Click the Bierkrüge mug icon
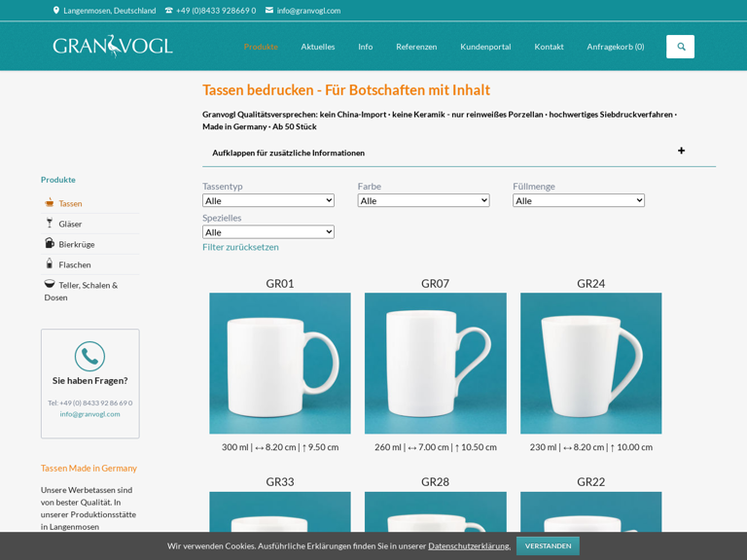The height and width of the screenshot is (560, 747). 50,244
